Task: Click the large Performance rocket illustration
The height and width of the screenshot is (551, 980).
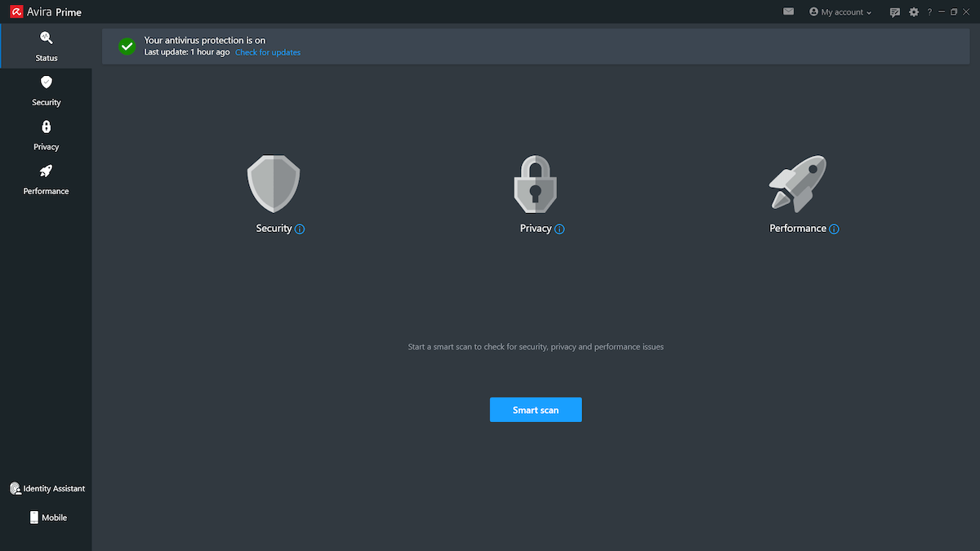Action: (797, 183)
